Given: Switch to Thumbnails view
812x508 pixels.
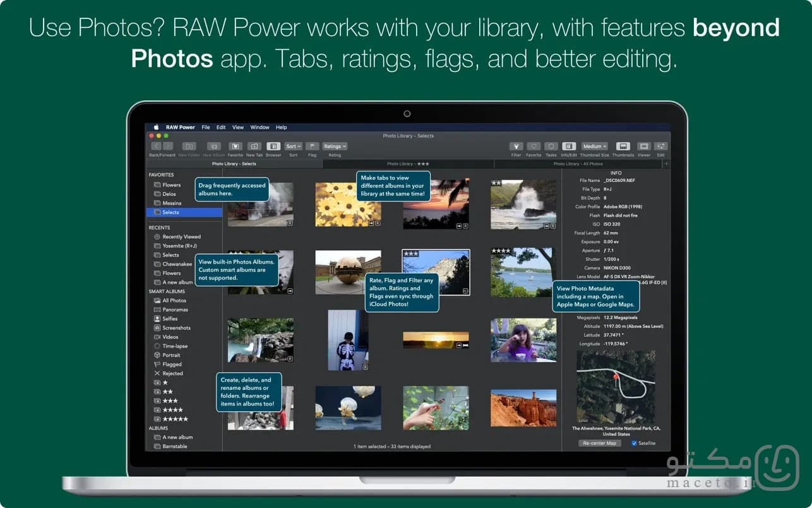Looking at the screenshot, I should 623,146.
